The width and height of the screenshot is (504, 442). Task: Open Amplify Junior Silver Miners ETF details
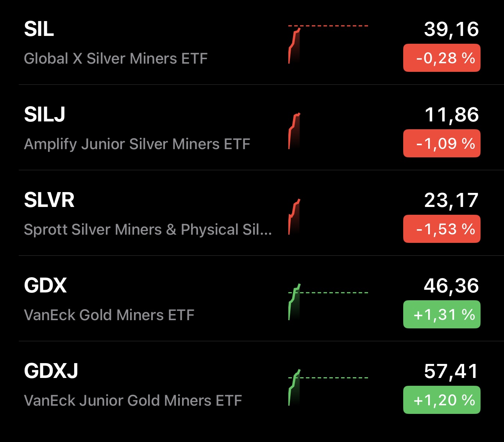pyautogui.click(x=137, y=144)
